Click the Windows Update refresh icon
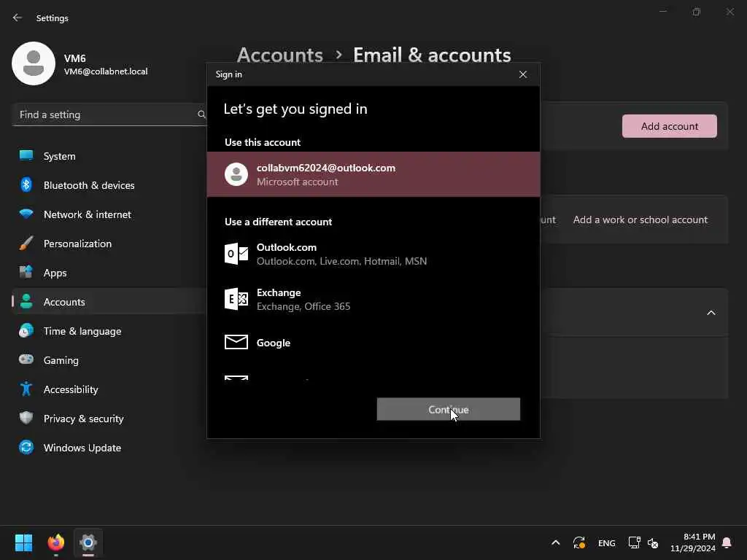Screen dimensions: 747x560 click(26, 447)
